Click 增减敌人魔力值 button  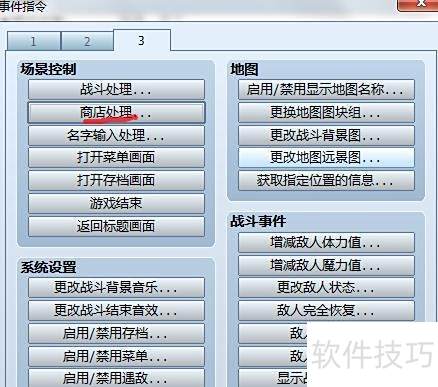[x=326, y=265]
